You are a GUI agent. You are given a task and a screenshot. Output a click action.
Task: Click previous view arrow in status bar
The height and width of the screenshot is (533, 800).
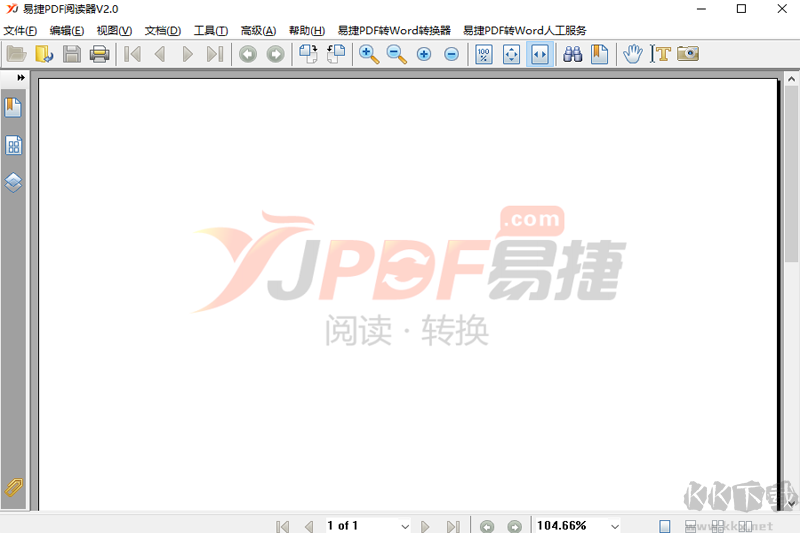coord(487,526)
